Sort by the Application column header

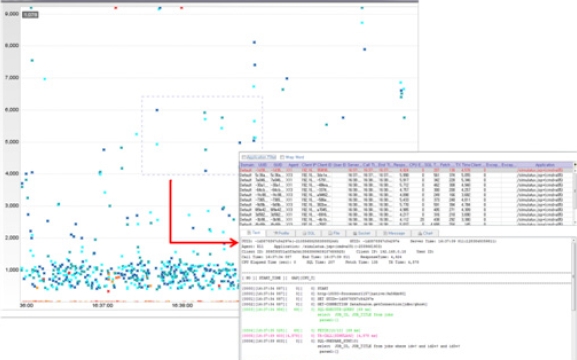click(545, 165)
